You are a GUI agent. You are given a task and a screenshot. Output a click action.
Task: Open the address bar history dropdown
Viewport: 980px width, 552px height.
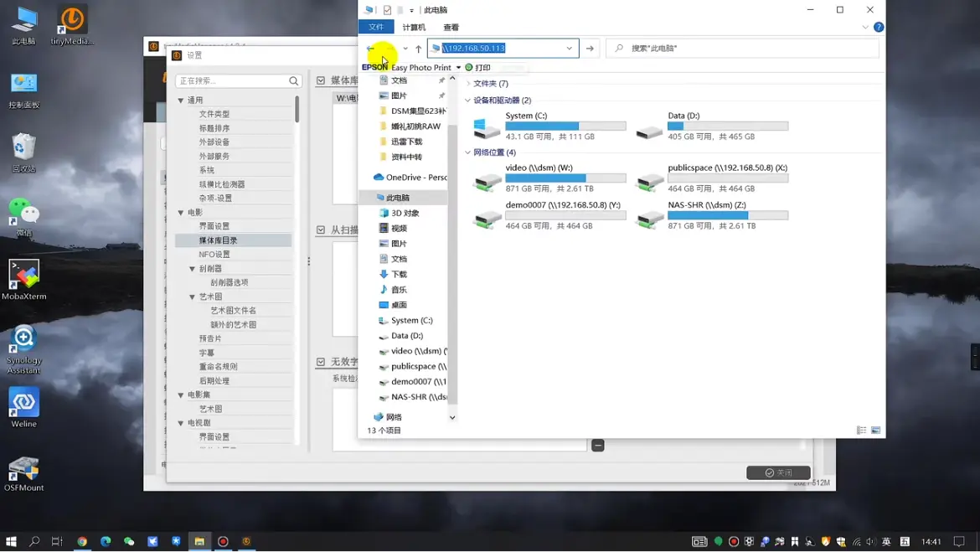(570, 49)
